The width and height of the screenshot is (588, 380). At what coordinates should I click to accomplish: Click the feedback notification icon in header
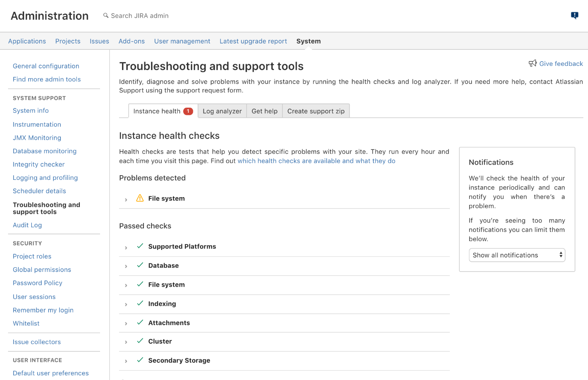point(574,16)
